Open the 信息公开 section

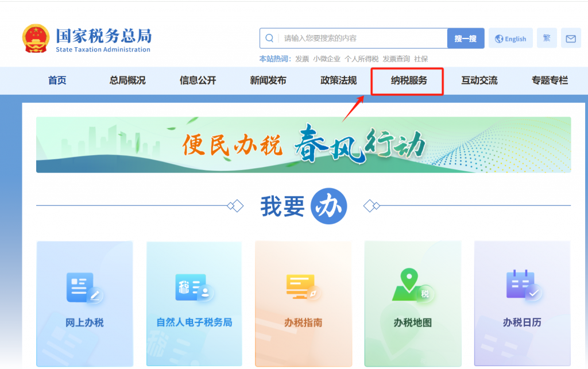[x=197, y=81]
